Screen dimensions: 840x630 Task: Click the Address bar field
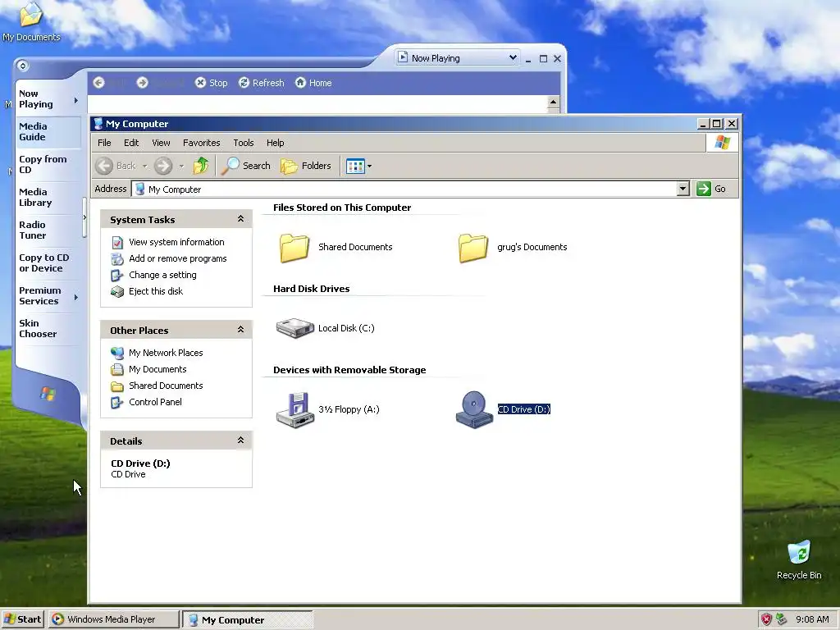pos(404,189)
